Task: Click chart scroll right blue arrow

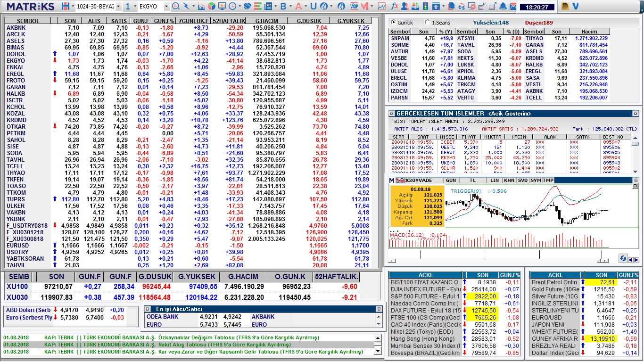Action: pyautogui.click(x=636, y=260)
